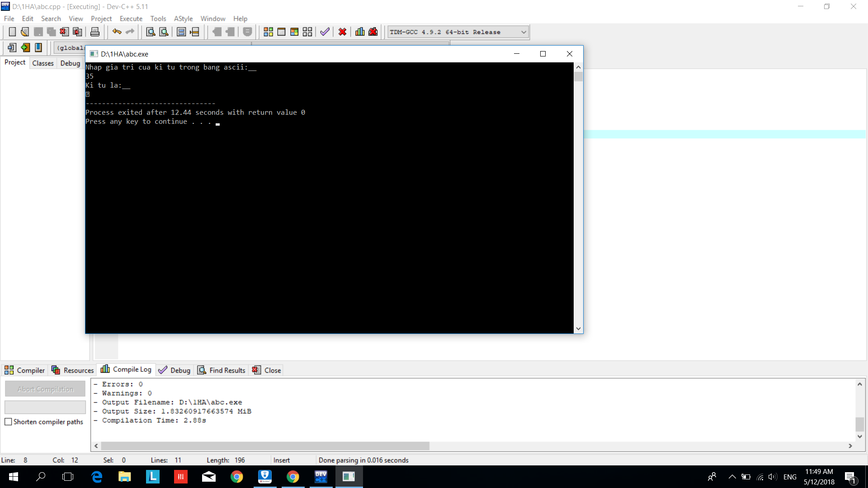
Task: Open the Search menu
Action: point(51,19)
